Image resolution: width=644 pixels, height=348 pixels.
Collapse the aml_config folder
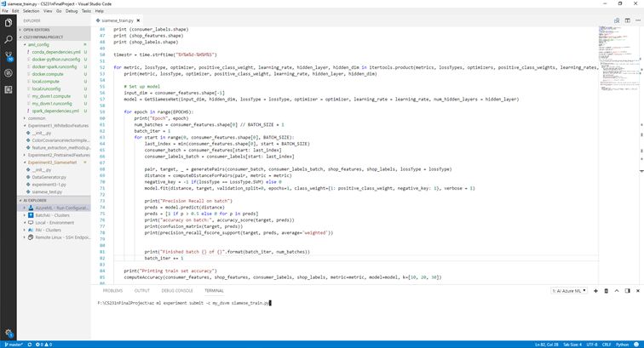(55, 45)
